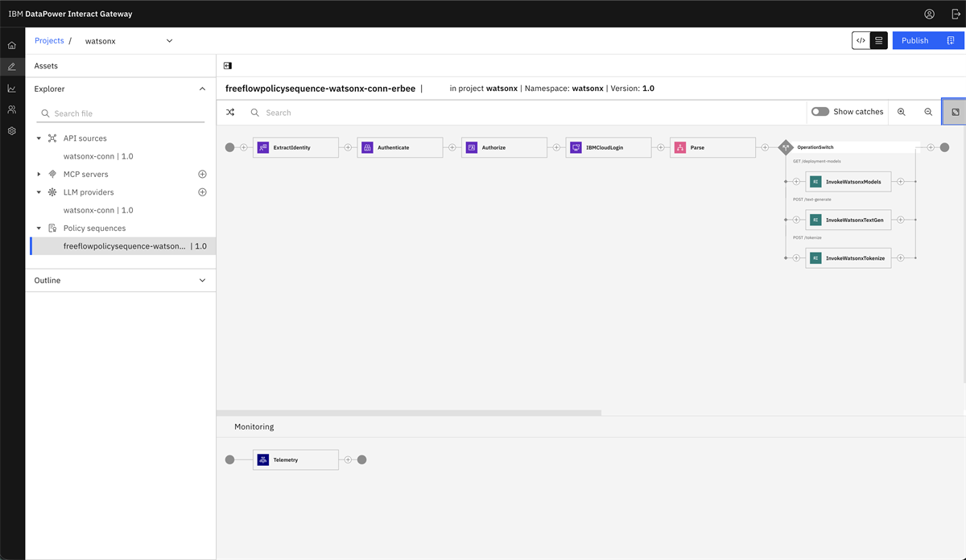This screenshot has height=560, width=966.
Task: Select the InvokeWatsonxModels node
Action: click(848, 182)
